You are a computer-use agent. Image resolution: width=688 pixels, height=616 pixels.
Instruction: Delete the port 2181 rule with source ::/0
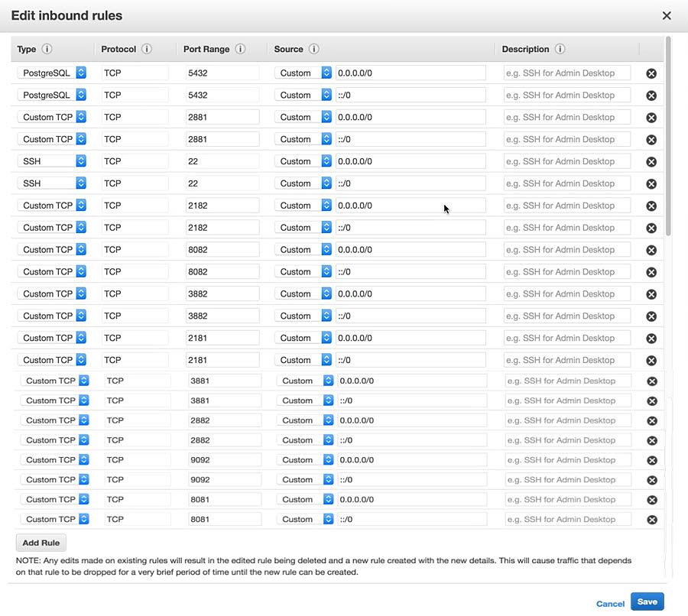coord(651,360)
